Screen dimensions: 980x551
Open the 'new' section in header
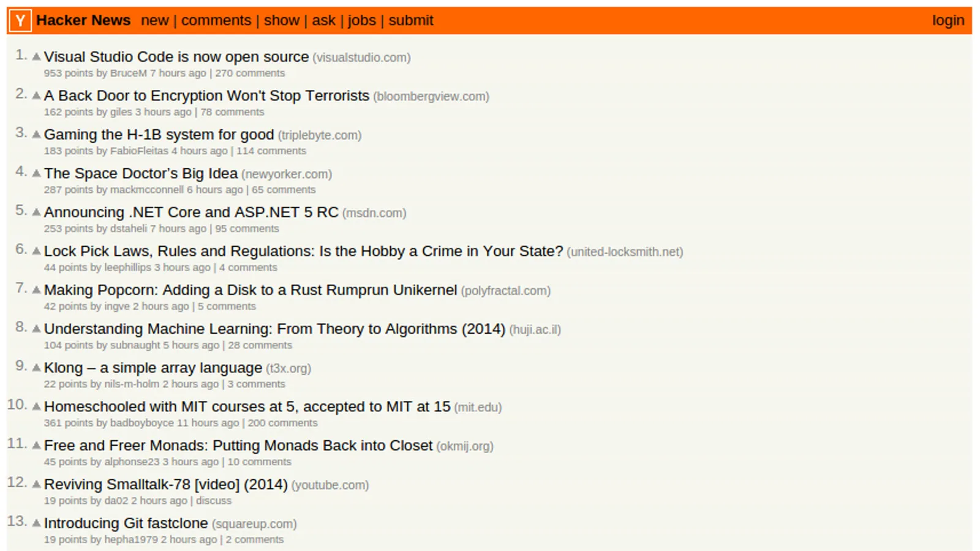154,21
